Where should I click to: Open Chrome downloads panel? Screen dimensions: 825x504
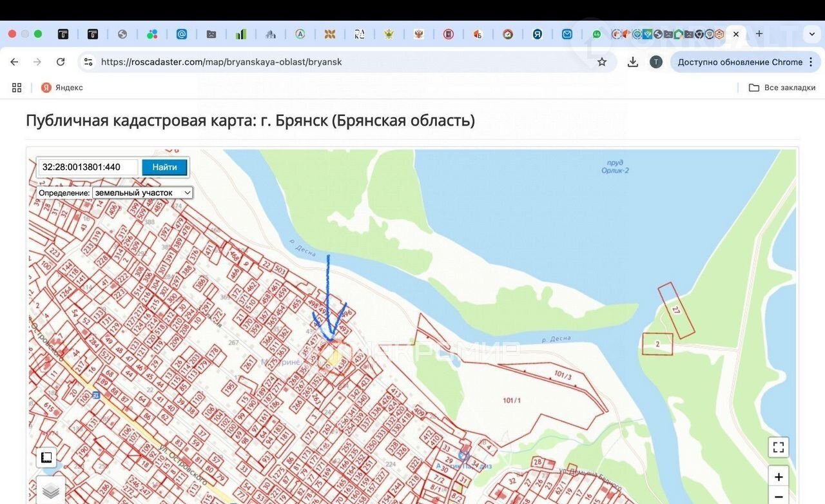pyautogui.click(x=632, y=62)
